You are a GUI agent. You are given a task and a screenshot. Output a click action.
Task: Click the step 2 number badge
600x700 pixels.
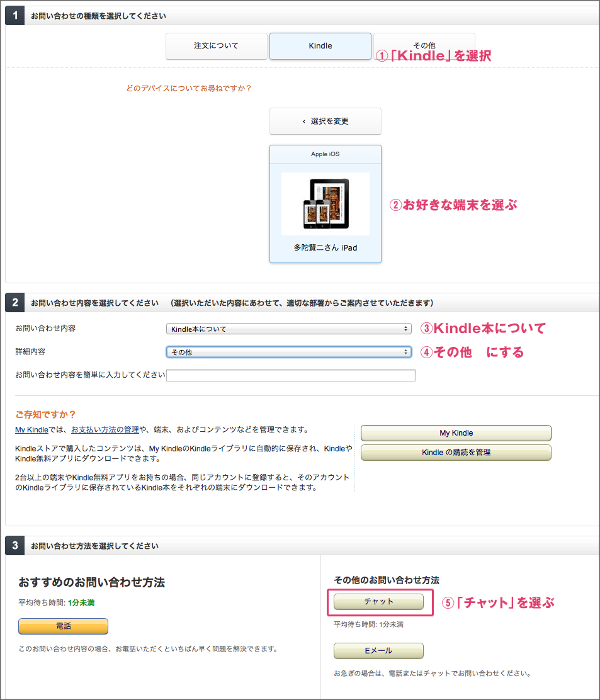[14, 303]
